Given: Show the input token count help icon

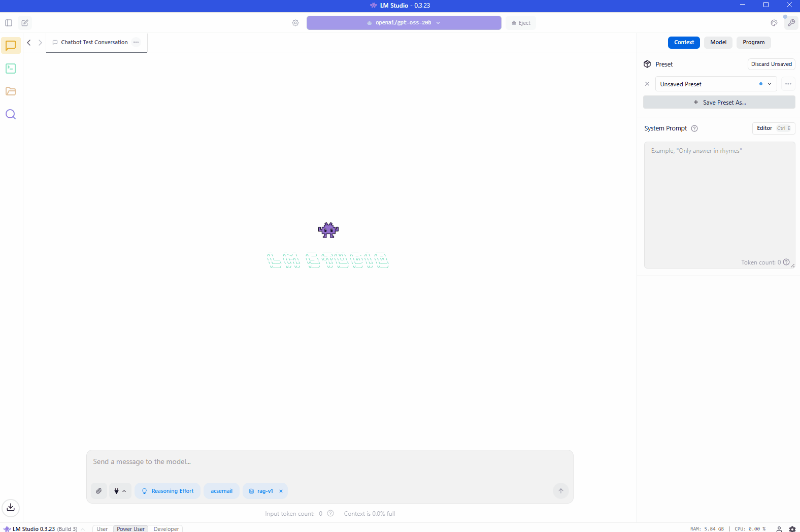Looking at the screenshot, I should coord(330,513).
